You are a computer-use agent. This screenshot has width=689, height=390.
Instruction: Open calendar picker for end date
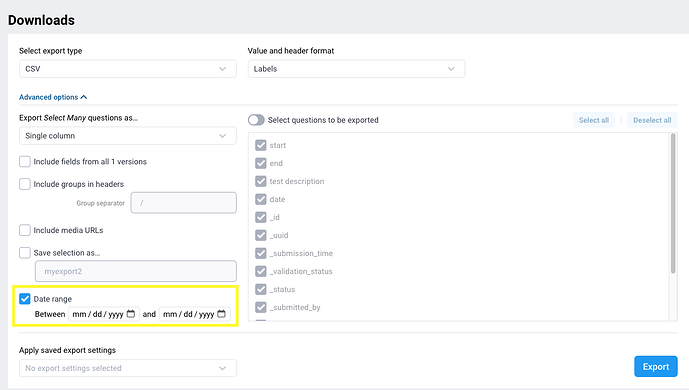(x=221, y=314)
